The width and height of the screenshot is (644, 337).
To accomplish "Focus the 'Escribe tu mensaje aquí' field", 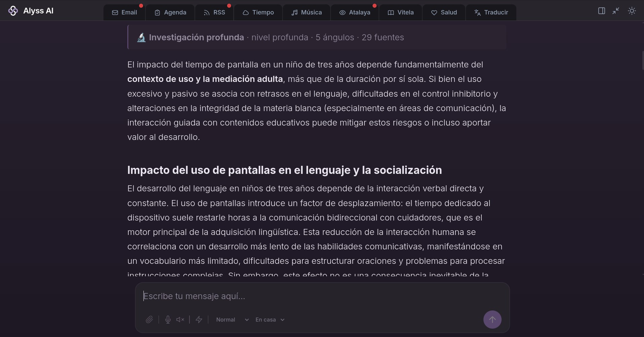I will [x=322, y=296].
